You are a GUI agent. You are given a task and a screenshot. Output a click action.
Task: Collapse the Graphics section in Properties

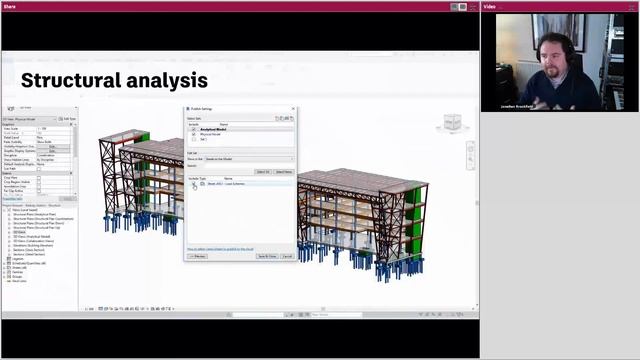click(x=71, y=124)
